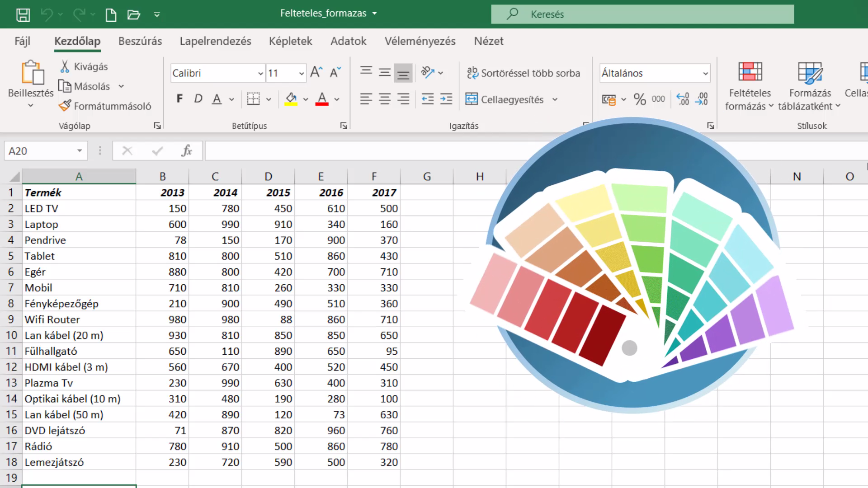Click the yellow fill color swatch
The width and height of the screenshot is (868, 488).
[291, 99]
